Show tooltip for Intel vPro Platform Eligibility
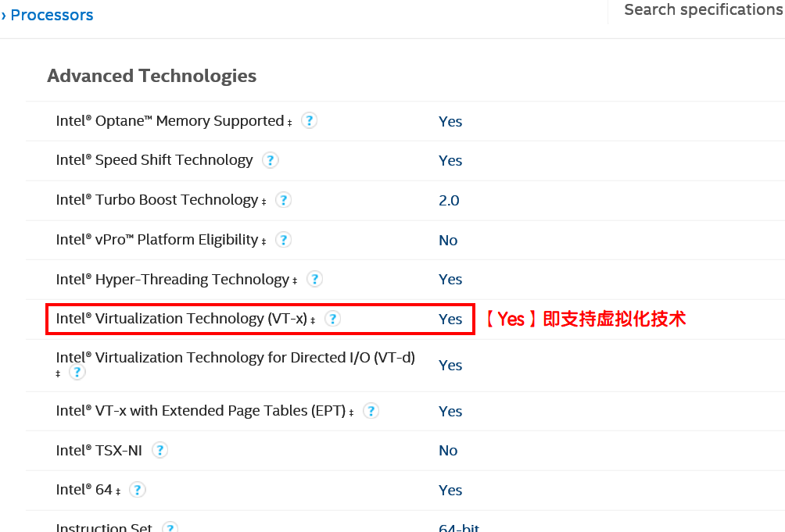 point(283,239)
